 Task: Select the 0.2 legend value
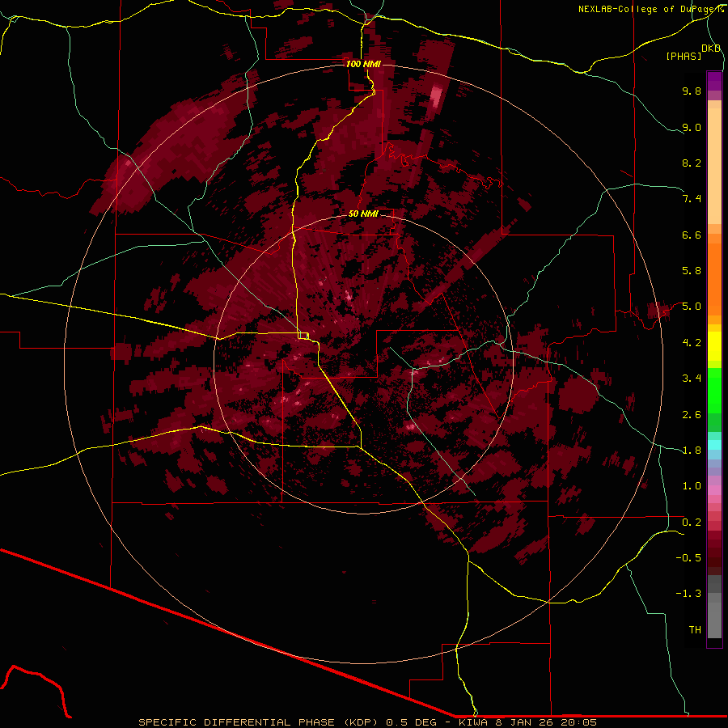[x=692, y=523]
